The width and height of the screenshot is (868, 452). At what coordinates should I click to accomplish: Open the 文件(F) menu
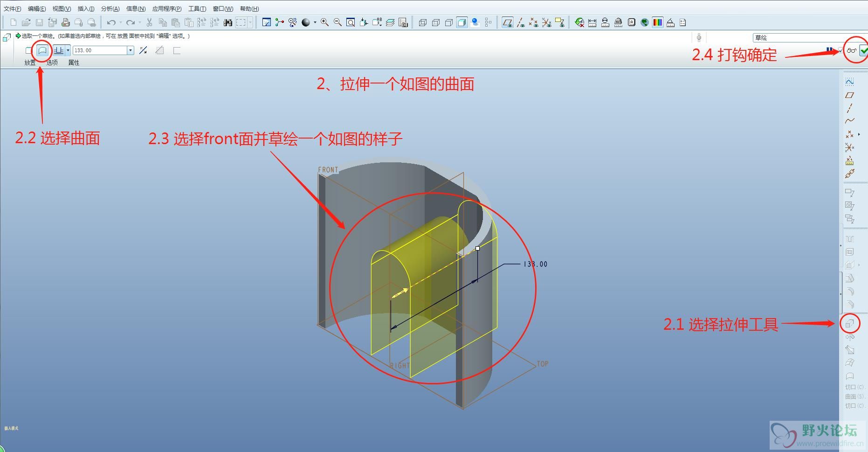point(13,9)
